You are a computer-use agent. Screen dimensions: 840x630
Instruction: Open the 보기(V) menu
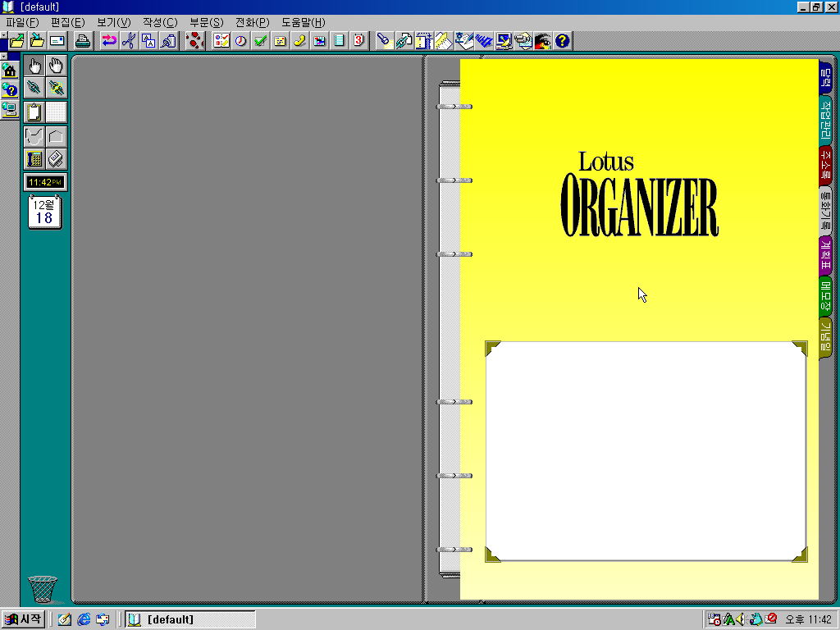pos(114,22)
